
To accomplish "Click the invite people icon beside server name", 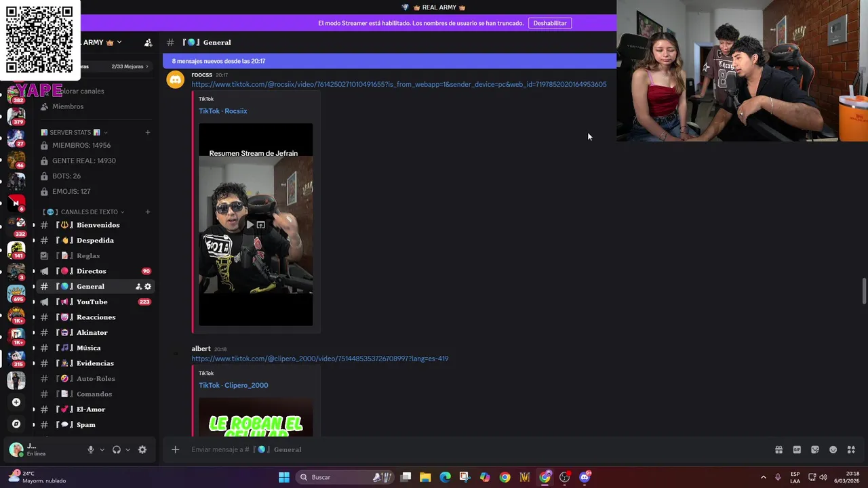I will [149, 43].
